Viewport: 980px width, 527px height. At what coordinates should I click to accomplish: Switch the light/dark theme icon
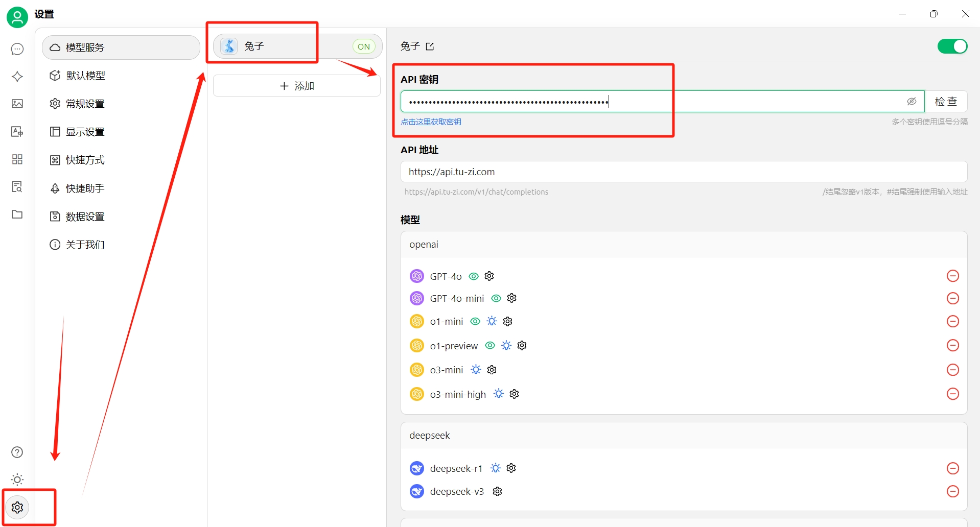(x=17, y=480)
